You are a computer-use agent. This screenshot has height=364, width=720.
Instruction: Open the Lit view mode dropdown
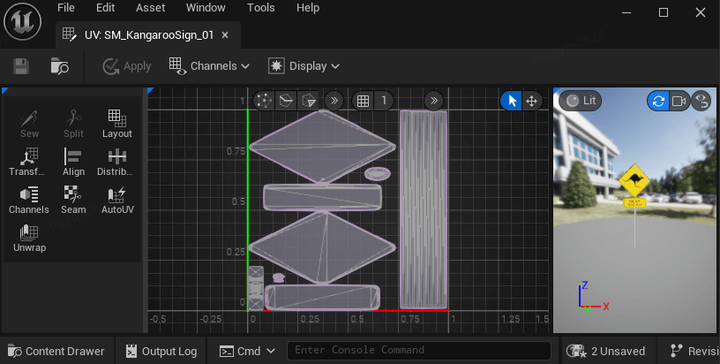(581, 101)
